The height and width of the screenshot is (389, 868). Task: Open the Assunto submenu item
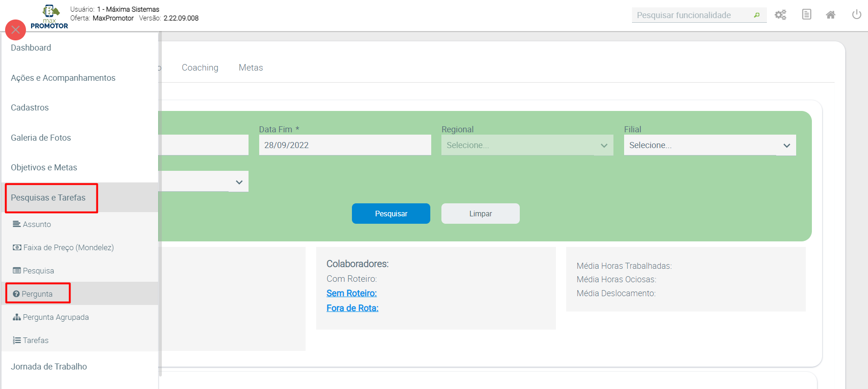coord(37,224)
